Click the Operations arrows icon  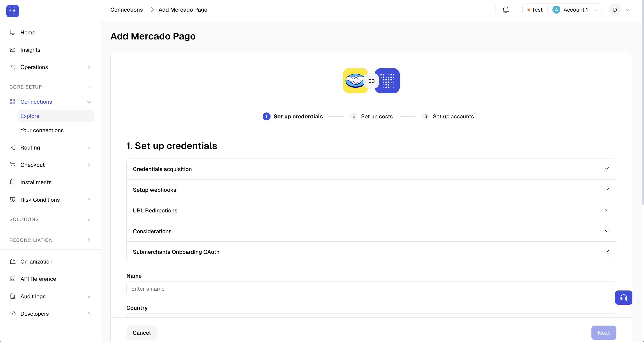point(12,67)
